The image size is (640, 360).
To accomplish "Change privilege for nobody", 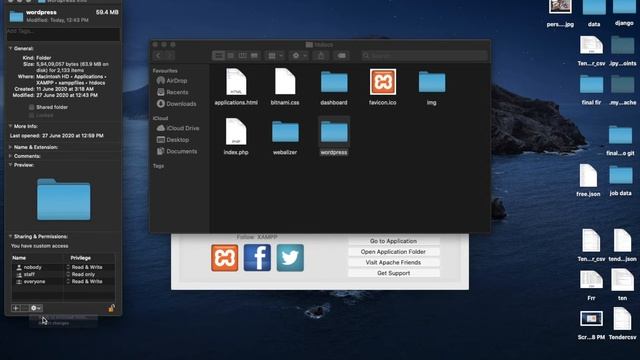I will coord(84,267).
